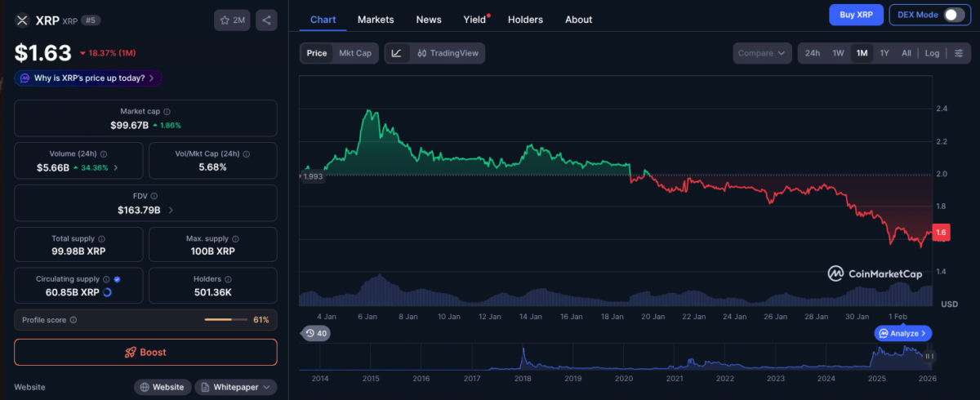Image resolution: width=980 pixels, height=400 pixels.
Task: Click circulating supply progress ring icon
Action: click(x=107, y=291)
